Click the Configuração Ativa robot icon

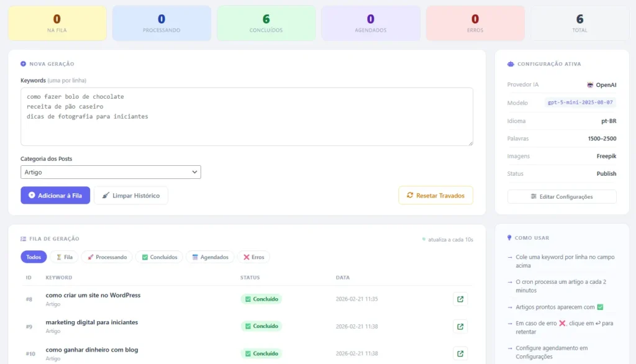[x=511, y=64]
